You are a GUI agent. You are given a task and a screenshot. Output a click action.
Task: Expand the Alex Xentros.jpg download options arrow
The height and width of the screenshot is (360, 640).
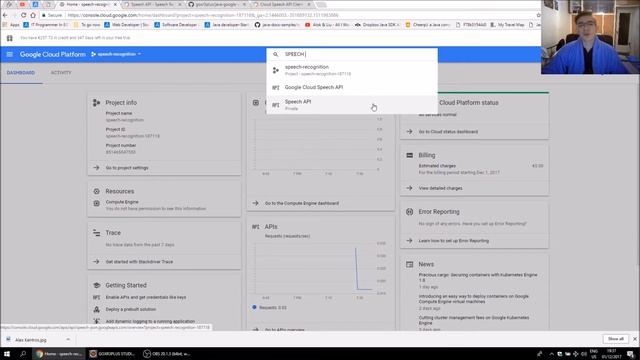(x=68, y=340)
